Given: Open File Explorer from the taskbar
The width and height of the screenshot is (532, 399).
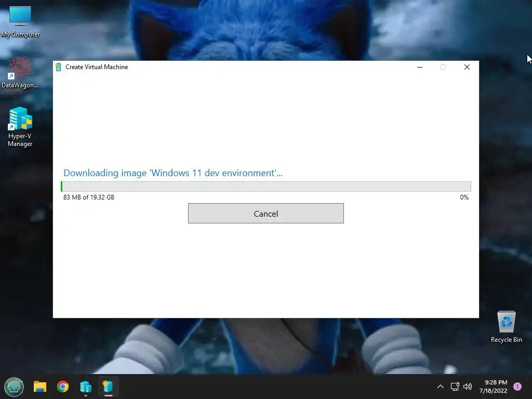Looking at the screenshot, I should click(x=39, y=387).
